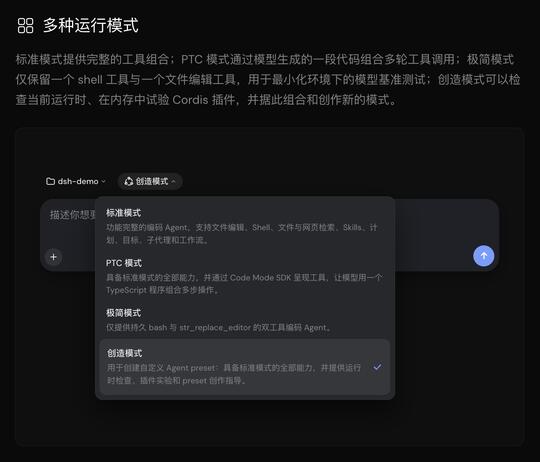
Task: Click the dsh-demo folder icon
Action: coord(50,181)
